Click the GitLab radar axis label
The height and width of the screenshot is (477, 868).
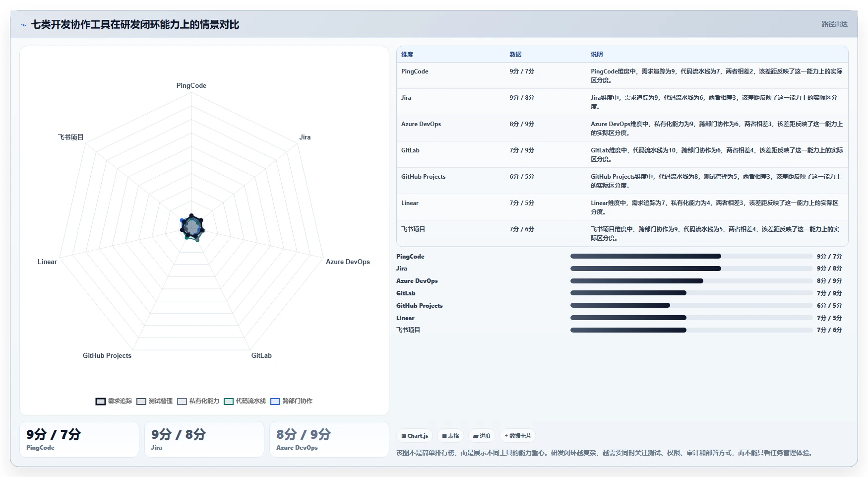pyautogui.click(x=261, y=355)
